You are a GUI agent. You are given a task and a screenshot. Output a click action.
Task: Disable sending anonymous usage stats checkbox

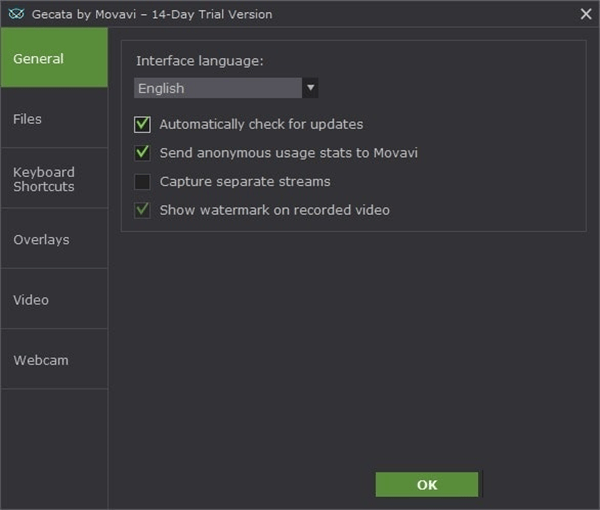143,153
